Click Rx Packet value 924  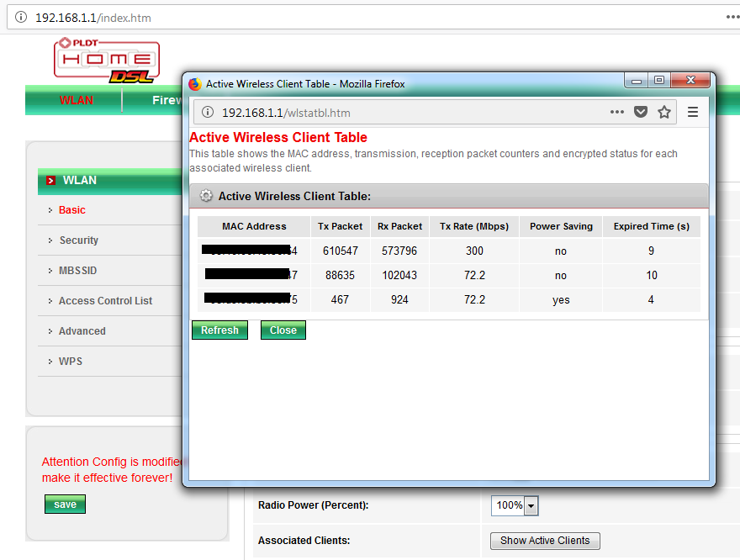(x=399, y=299)
